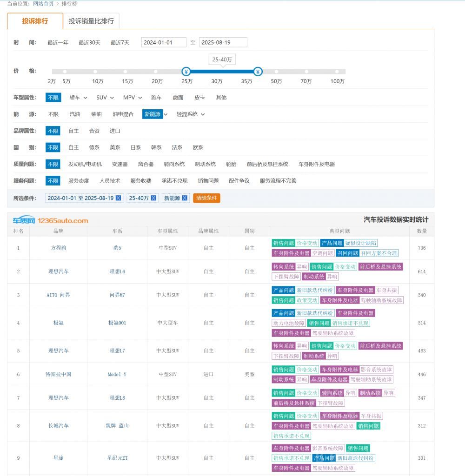Choose 合资 under brand attribute
Viewport: 465px width, 476px height.
point(94,131)
